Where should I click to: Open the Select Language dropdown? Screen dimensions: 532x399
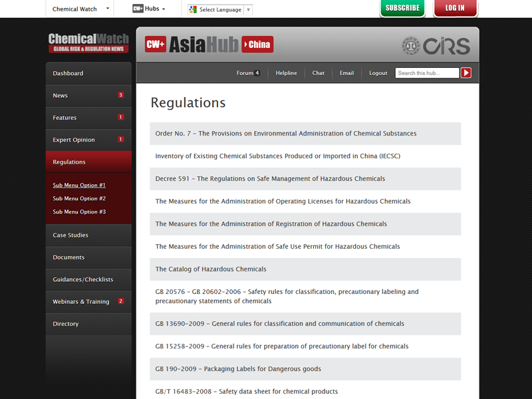[220, 10]
